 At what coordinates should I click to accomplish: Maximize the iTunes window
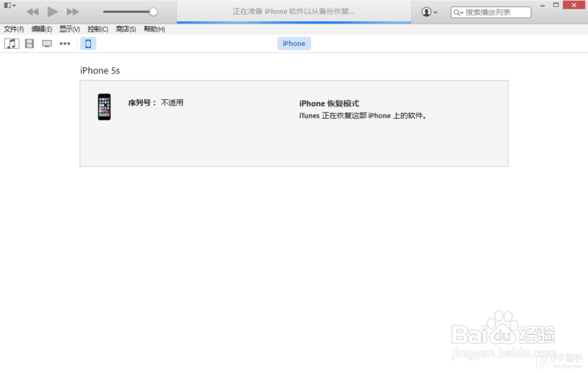coord(556,5)
